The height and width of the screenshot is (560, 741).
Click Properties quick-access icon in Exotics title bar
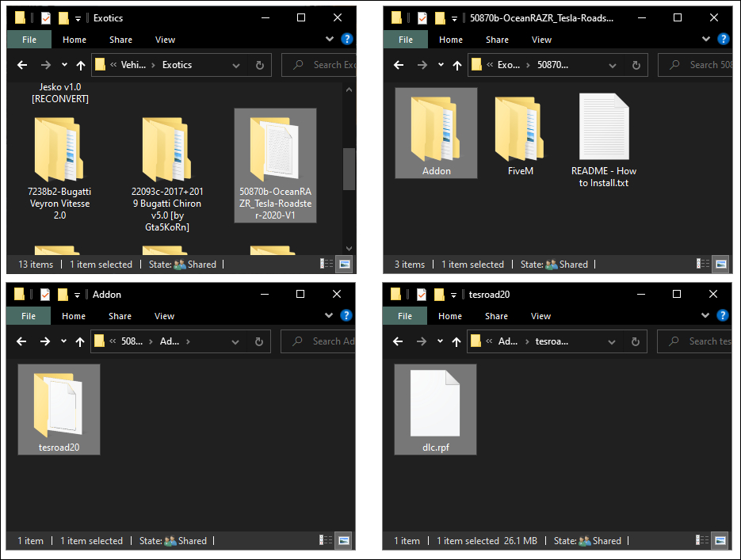pos(45,18)
